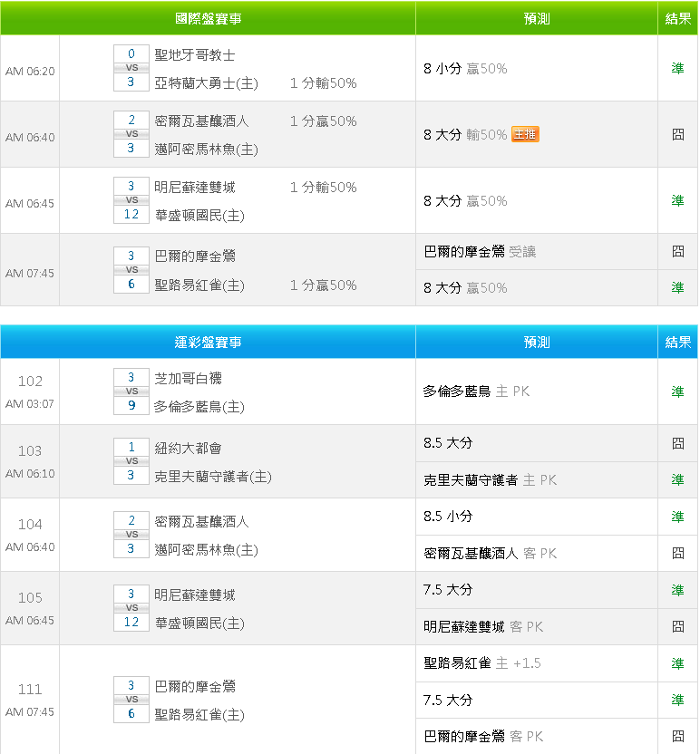
Task: Click game number 103
Action: tap(30, 450)
